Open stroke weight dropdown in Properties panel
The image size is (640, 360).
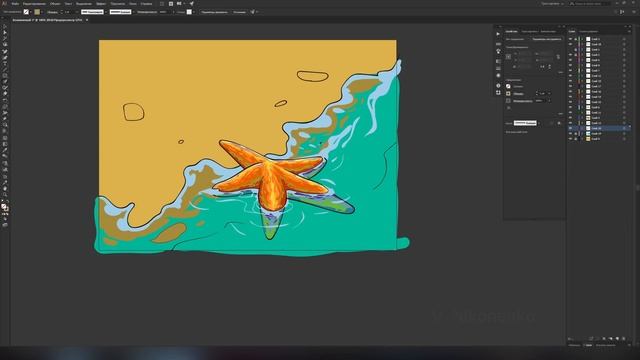tap(549, 93)
